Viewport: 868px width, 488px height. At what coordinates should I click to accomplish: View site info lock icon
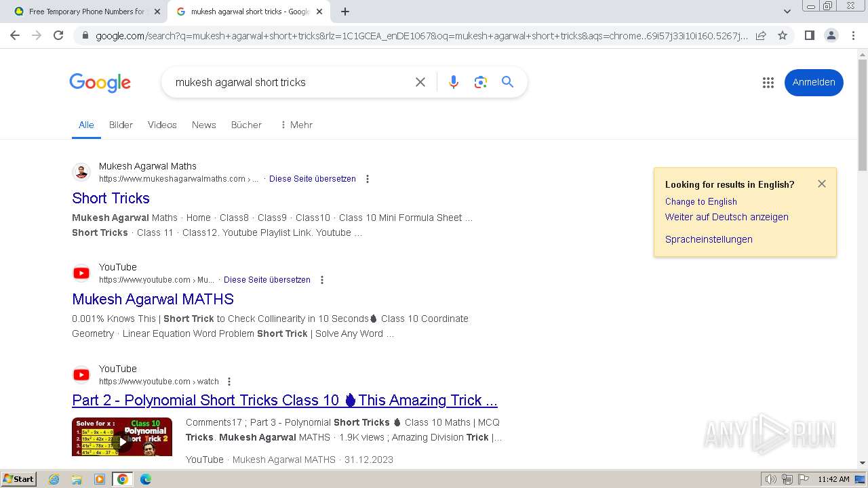click(85, 36)
